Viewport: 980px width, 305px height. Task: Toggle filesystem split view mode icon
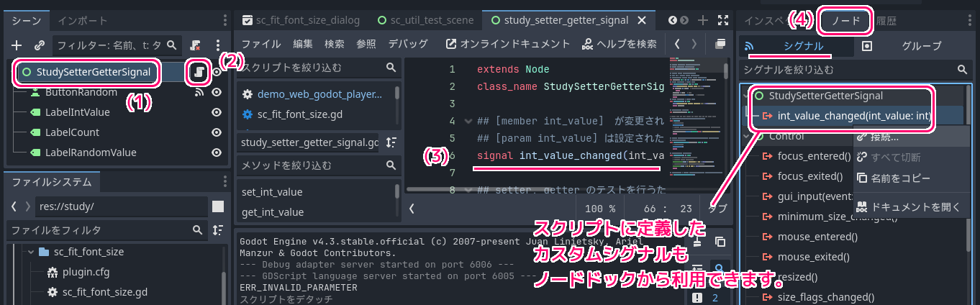[218, 207]
